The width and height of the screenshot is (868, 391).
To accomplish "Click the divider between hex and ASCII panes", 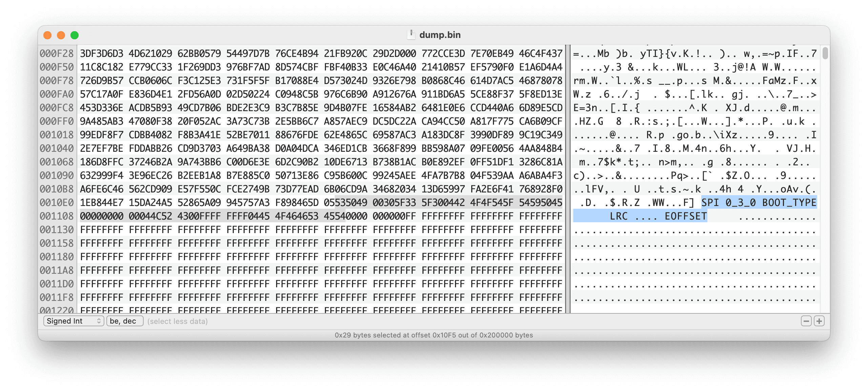I will click(568, 179).
